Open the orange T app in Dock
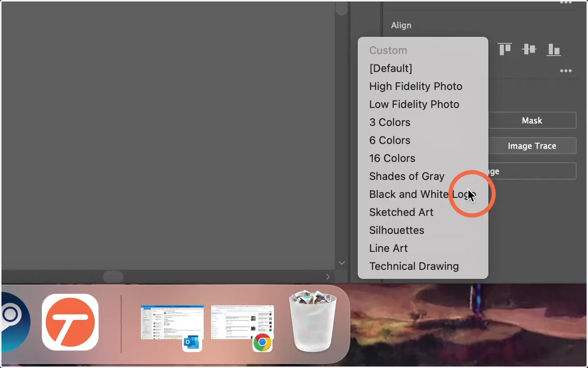The image size is (588, 368). pyautogui.click(x=70, y=322)
